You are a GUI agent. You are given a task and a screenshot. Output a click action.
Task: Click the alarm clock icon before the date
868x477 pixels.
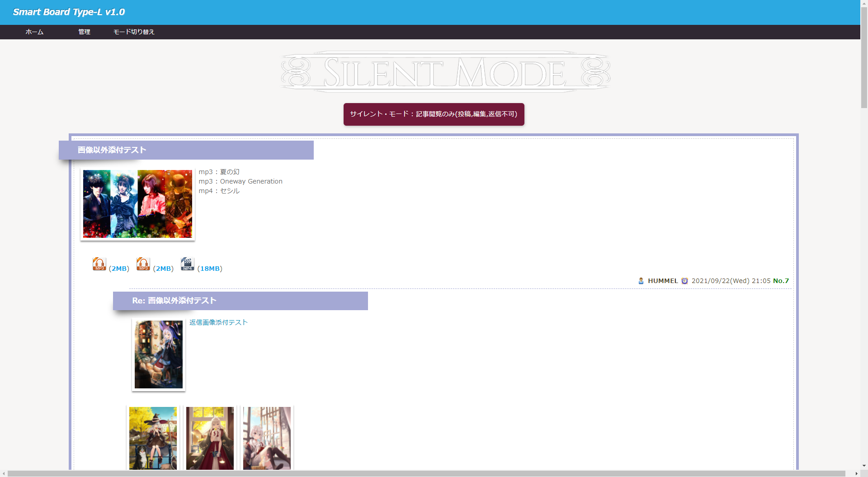coord(684,281)
